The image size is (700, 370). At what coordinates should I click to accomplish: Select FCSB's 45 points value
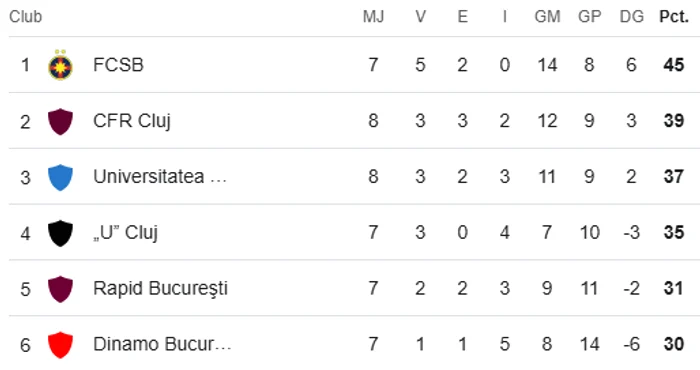[674, 65]
